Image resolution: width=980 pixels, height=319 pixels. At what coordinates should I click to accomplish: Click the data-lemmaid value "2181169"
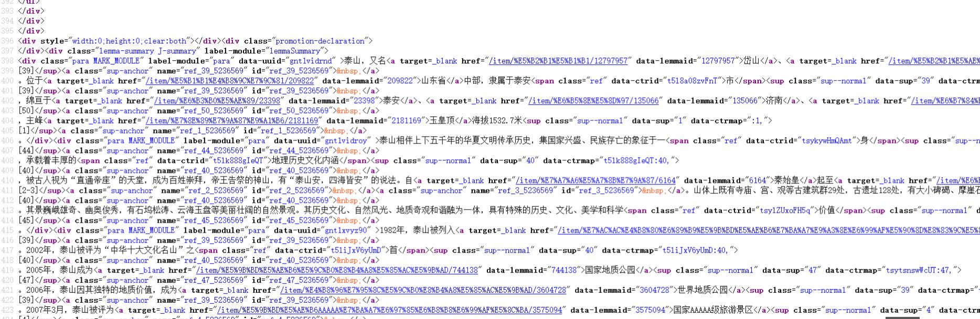pyautogui.click(x=408, y=120)
